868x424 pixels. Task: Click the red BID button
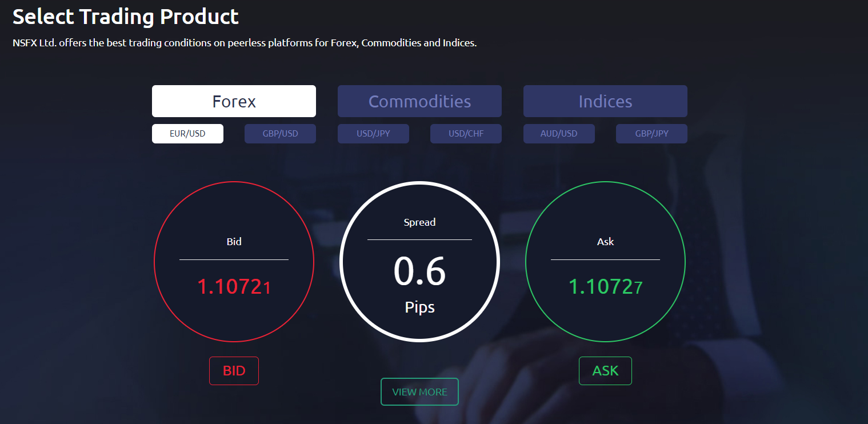234,370
